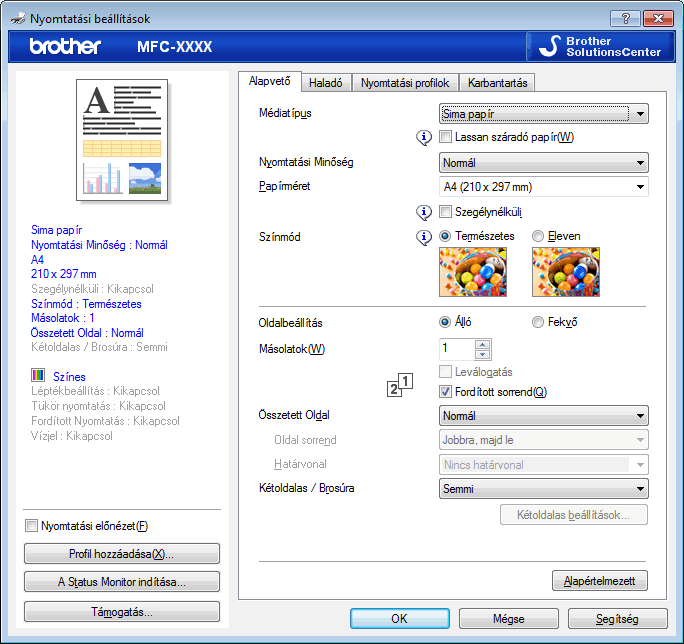The image size is (684, 644).
Task: Click the brother logo in header
Action: [x=65, y=46]
